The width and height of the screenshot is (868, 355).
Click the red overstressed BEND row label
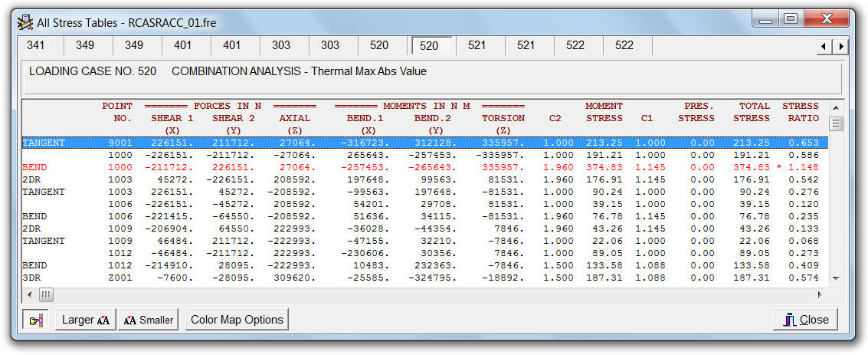pyautogui.click(x=34, y=166)
